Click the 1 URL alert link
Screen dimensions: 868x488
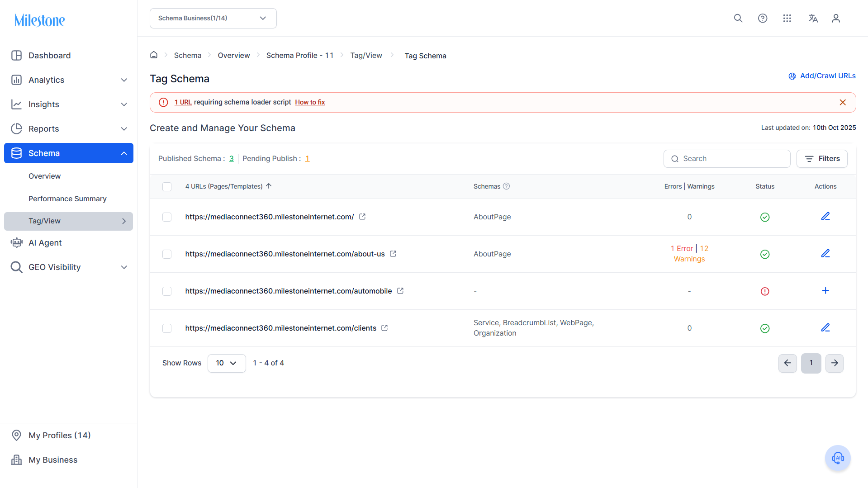(x=183, y=102)
